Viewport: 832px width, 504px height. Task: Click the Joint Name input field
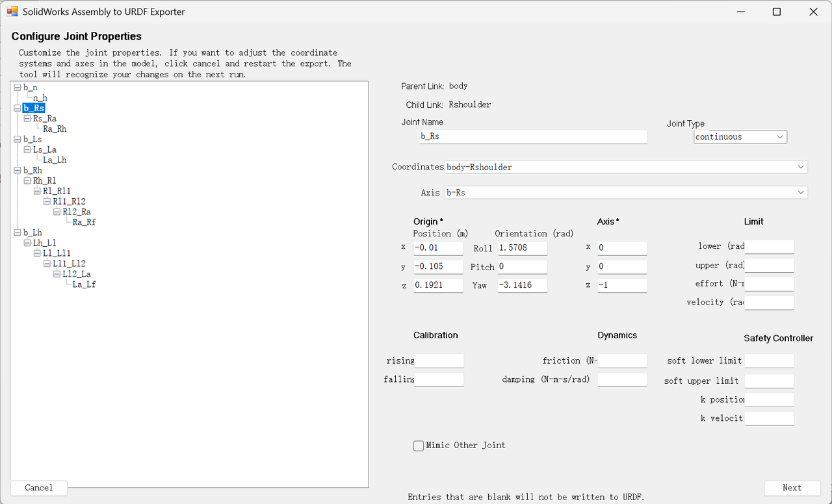533,136
